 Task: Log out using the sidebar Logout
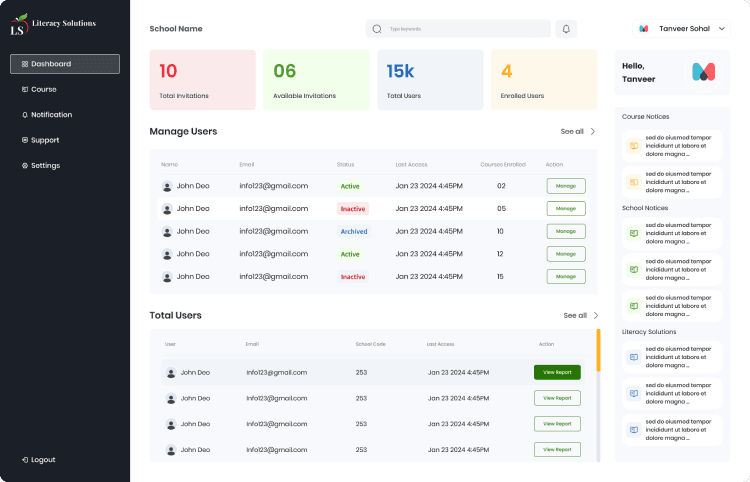coord(42,459)
